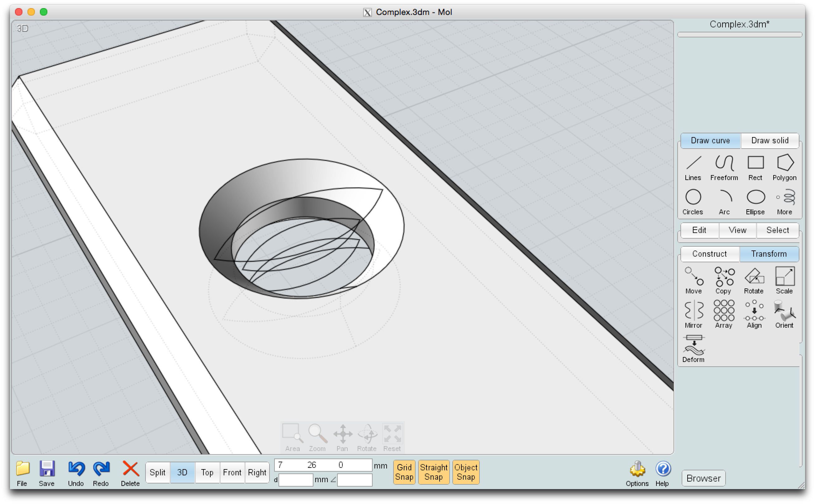Activate the Scale transform tool
Image resolution: width=815 pixels, height=504 pixels.
(x=784, y=281)
